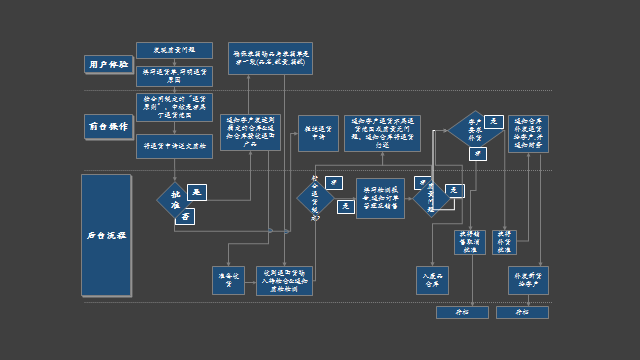Select the 质量问题 decision diamond
Screen dimensions: 640x360
click(x=431, y=199)
